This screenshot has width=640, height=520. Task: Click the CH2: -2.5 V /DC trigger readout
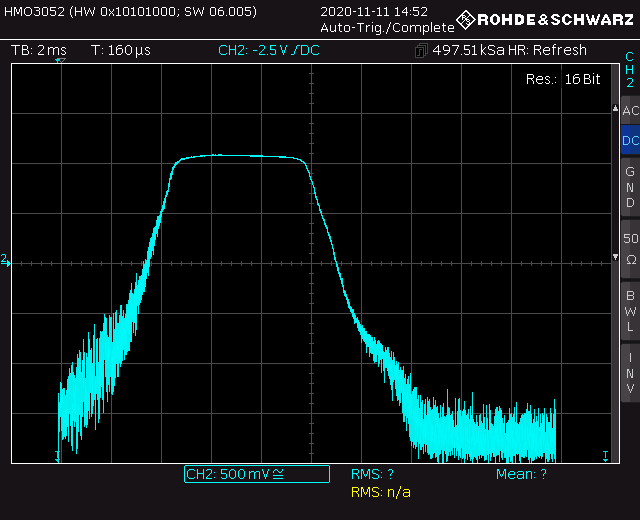pyautogui.click(x=269, y=50)
